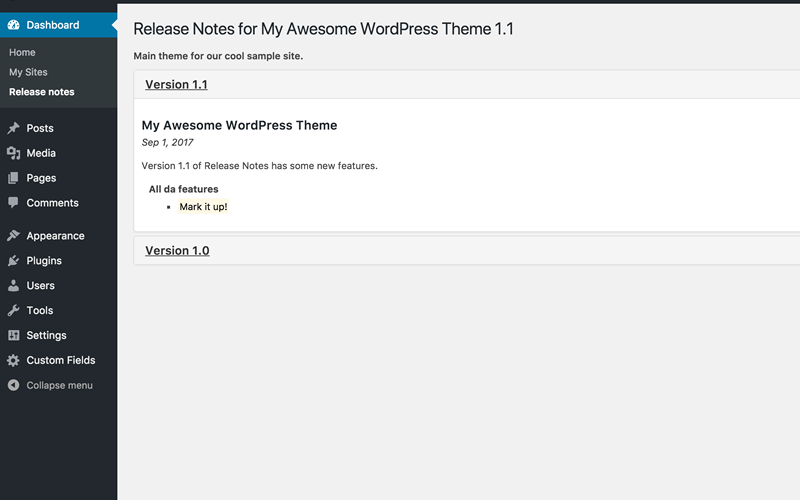The width and height of the screenshot is (800, 500).
Task: Collapse the Version 1.1 section
Action: 176,85
